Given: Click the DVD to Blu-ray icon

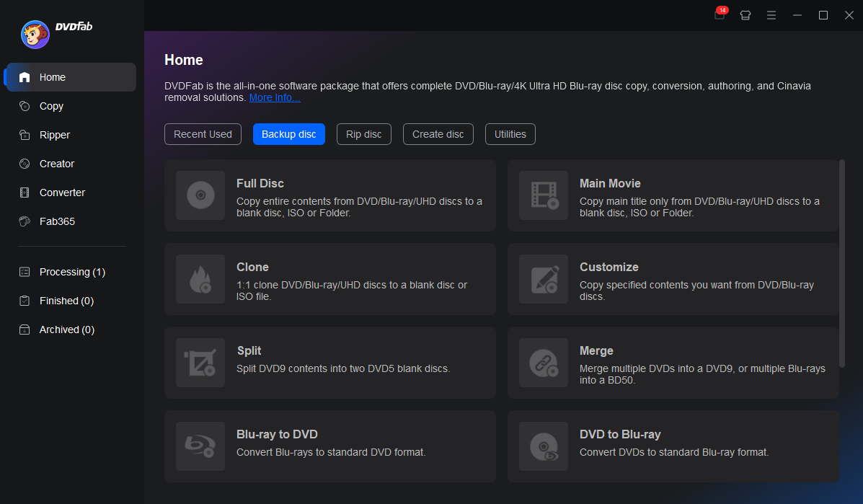Looking at the screenshot, I should point(543,446).
